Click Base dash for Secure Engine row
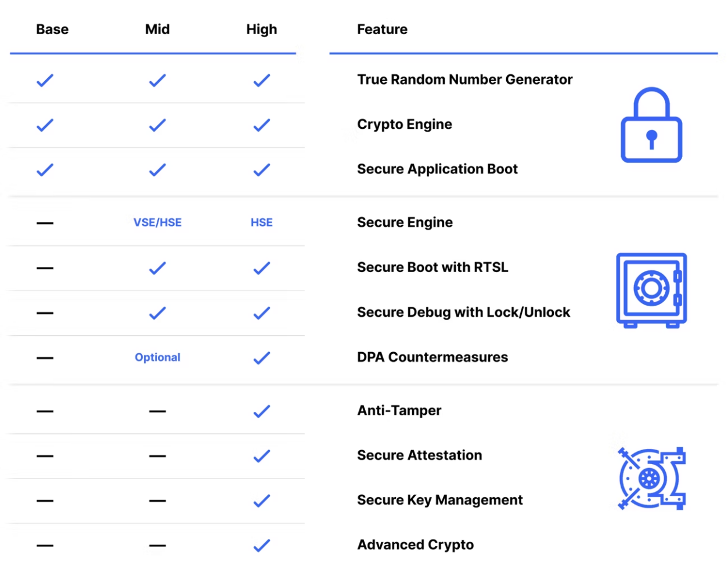Screen dimensions: 728x576 [x=45, y=223]
